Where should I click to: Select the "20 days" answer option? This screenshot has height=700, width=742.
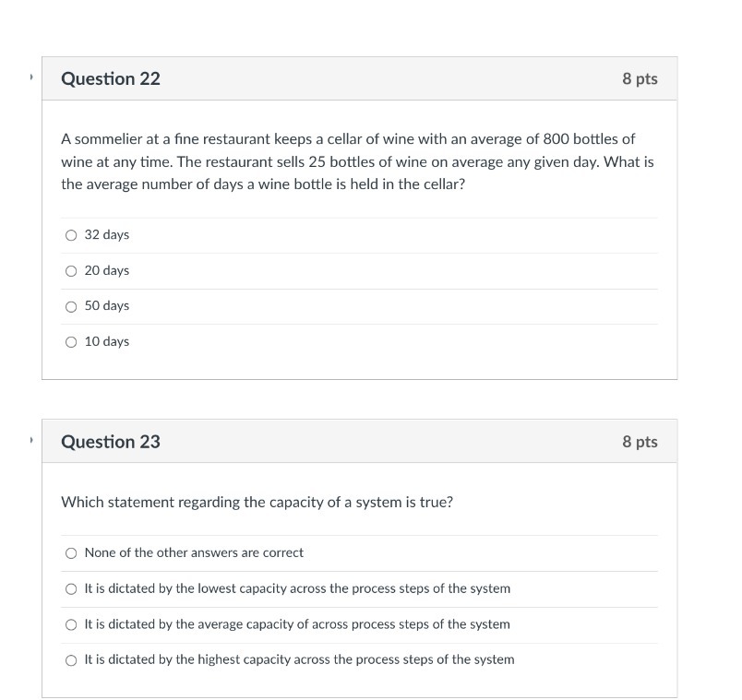click(71, 270)
